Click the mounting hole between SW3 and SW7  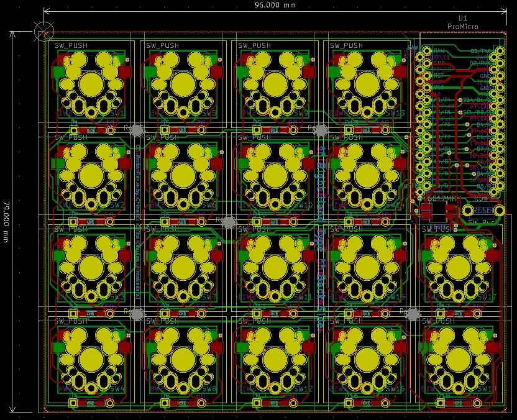tap(137, 314)
